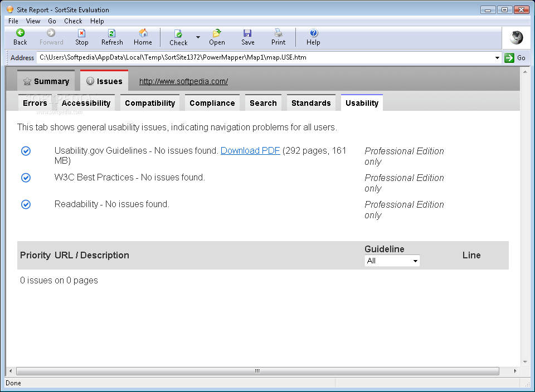
Task: Open Help from the toolbar
Action: click(313, 37)
